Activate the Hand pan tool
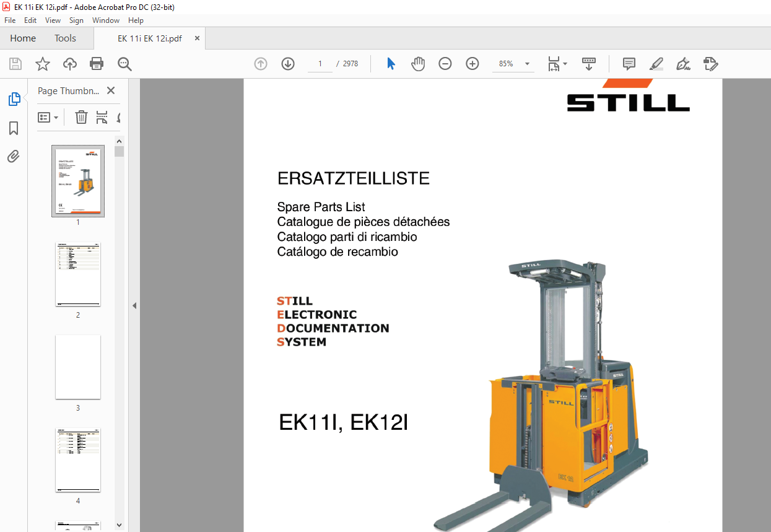771x532 pixels. tap(418, 64)
